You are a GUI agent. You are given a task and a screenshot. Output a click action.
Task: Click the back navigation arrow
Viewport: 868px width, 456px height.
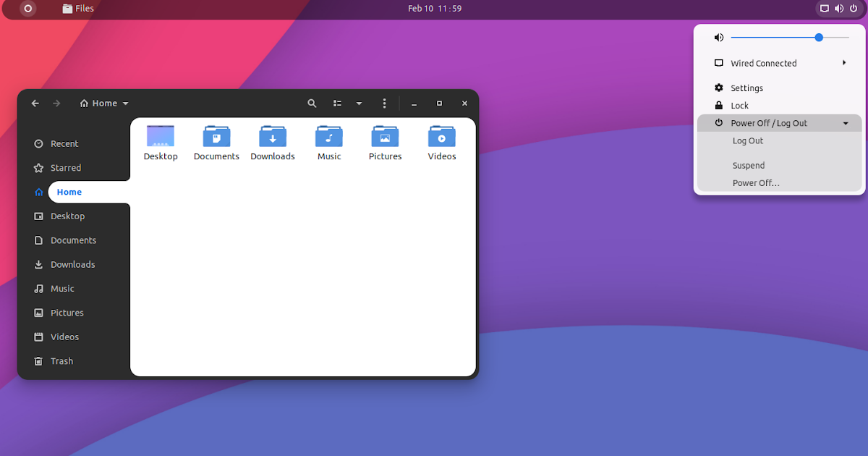(x=35, y=104)
